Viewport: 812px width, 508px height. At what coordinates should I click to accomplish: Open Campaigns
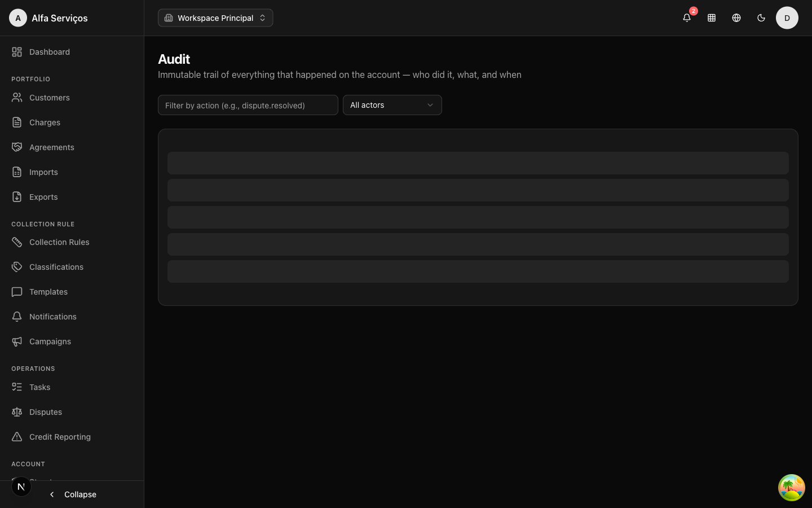click(72, 341)
